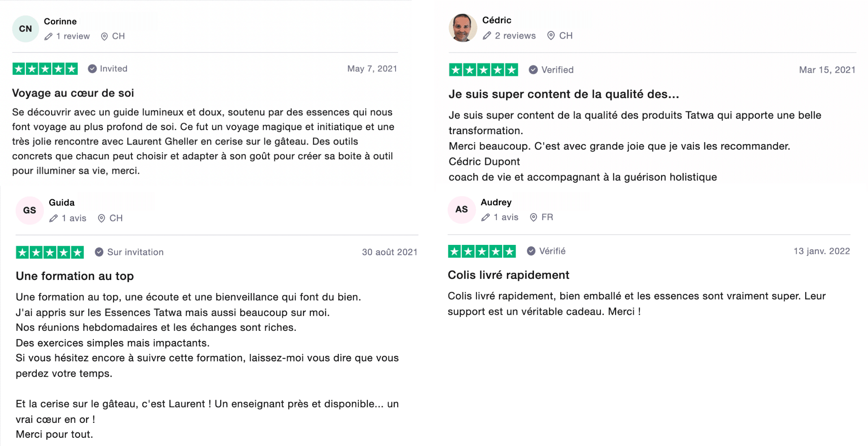Click Cédric's profile photo
Screen dimensions: 868x446
click(463, 28)
